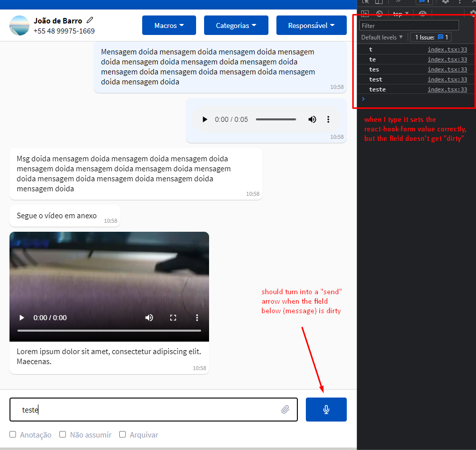Image resolution: width=476 pixels, height=450 pixels.
Task: Check the Não assumir option
Action: [x=62, y=435]
